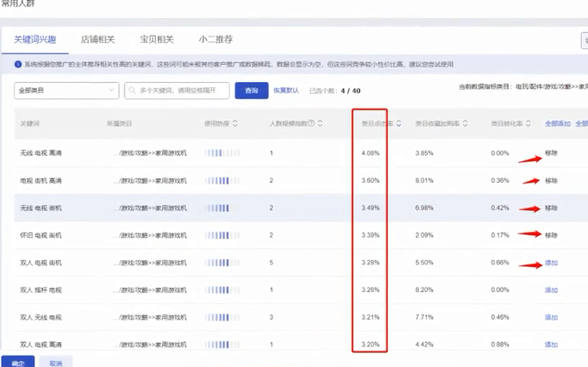
Task: Remove the 怀旧 电视 街机 keyword
Action: pyautogui.click(x=551, y=235)
